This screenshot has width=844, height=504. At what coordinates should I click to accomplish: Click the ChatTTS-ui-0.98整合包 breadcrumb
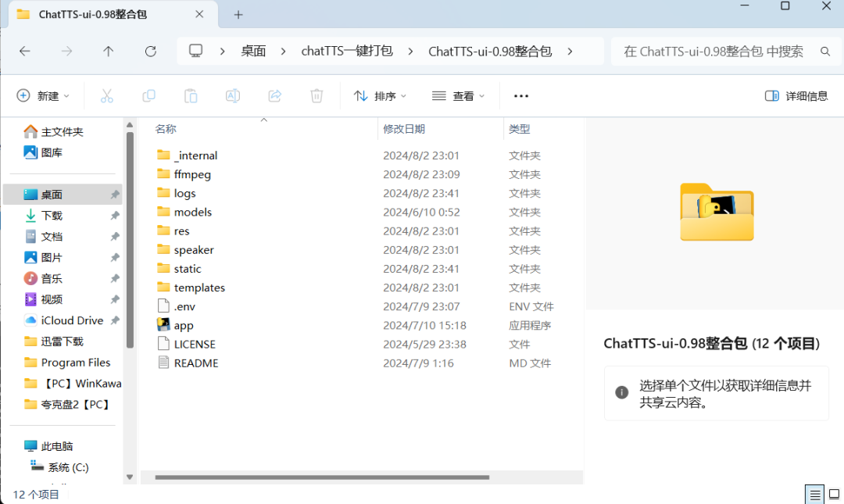click(490, 51)
